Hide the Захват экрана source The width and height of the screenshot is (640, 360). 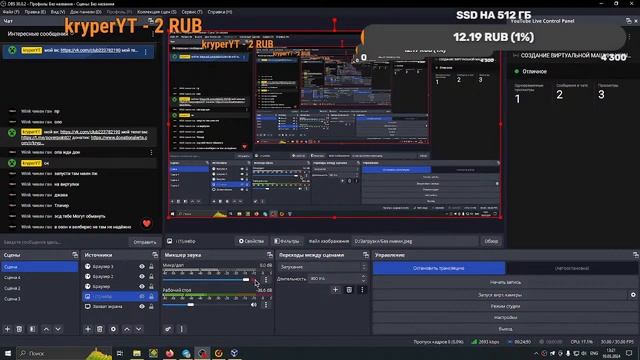[142, 307]
